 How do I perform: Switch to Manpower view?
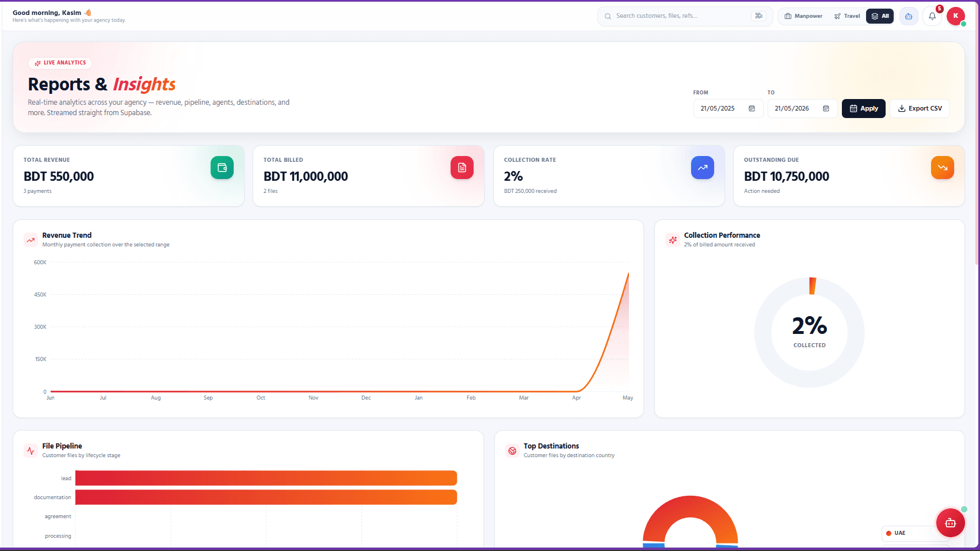coord(803,16)
